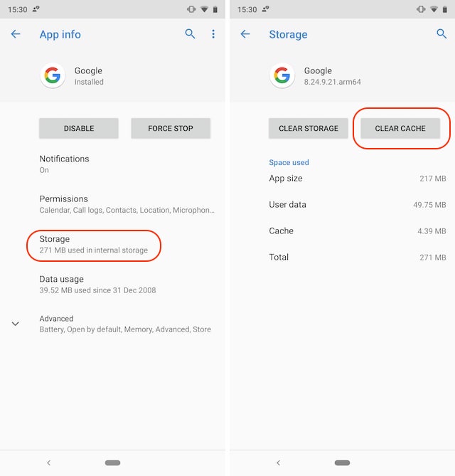Tap the clock '15:30' on Storage screen
Screen dimensions: 455x476
tap(247, 10)
